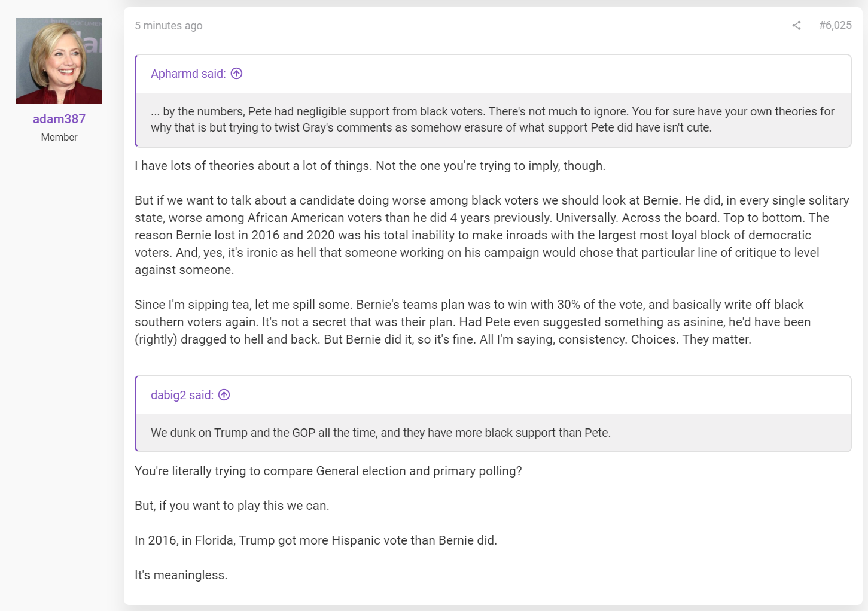Click the line "But, if you want to play"
Viewport: 868px width, 611px height.
[x=232, y=506]
